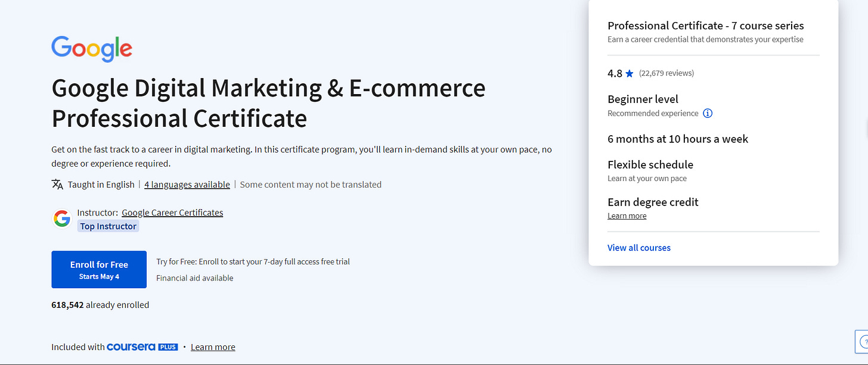This screenshot has width=868, height=365.
Task: Click the Enroll for Free button
Action: pyautogui.click(x=99, y=270)
